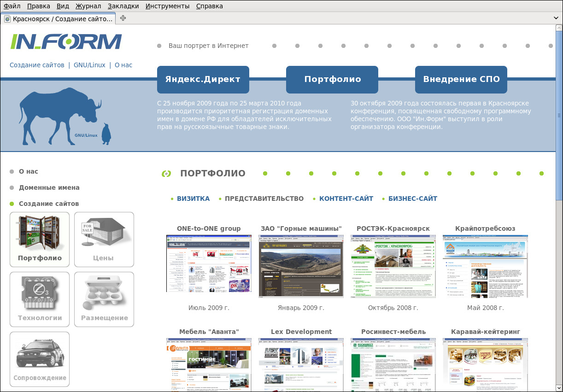563x392 pixels.
Task: Open the Цены house icon tile
Action: (104, 239)
